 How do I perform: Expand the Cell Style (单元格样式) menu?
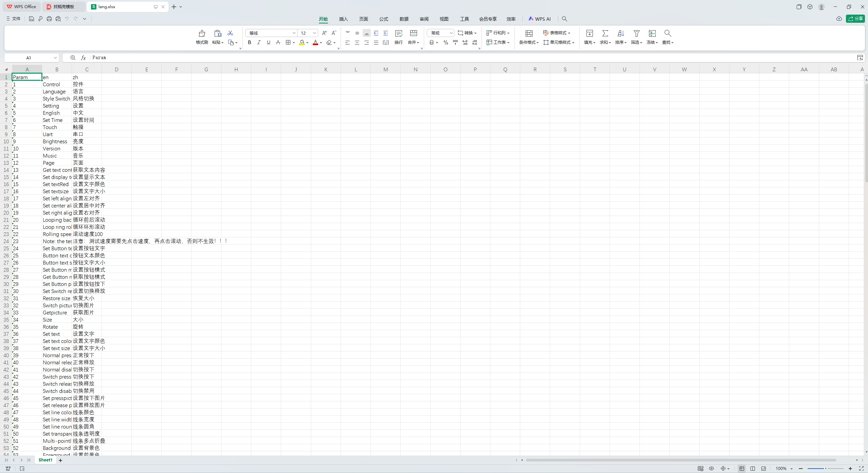(559, 42)
